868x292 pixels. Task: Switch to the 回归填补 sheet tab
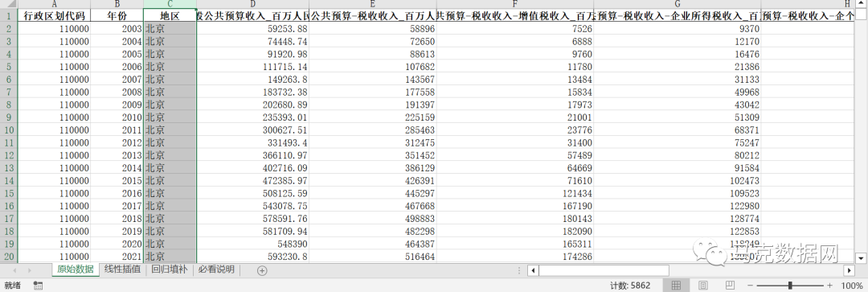[170, 269]
